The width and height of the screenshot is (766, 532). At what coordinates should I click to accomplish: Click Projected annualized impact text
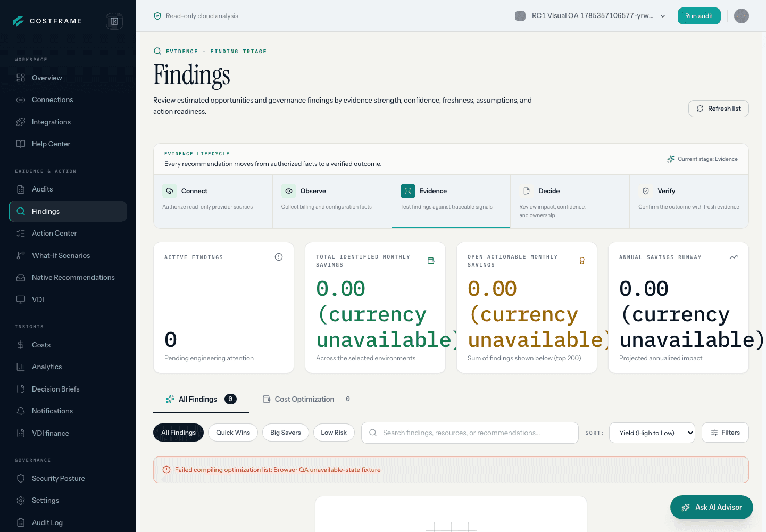661,358
